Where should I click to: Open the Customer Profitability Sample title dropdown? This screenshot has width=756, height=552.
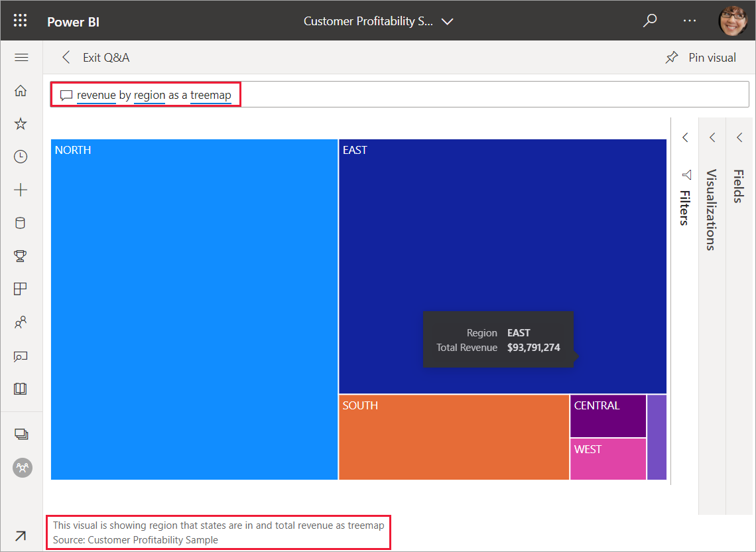[378, 21]
